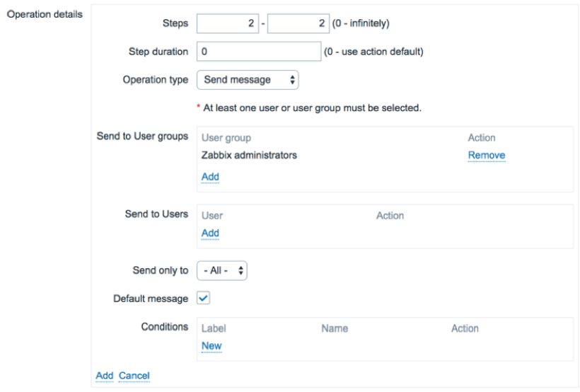Click the User group column header
580x392 pixels.
(226, 138)
